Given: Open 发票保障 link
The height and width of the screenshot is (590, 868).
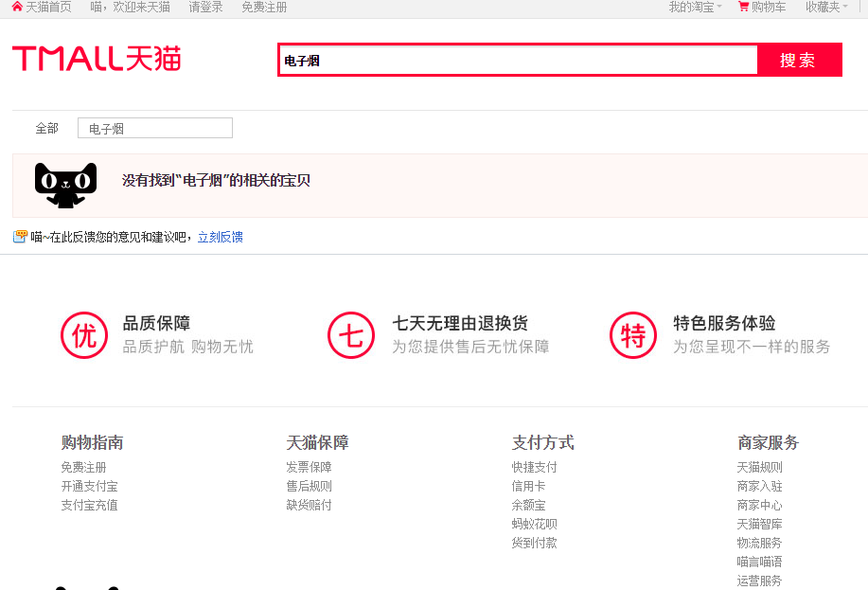Looking at the screenshot, I should pyautogui.click(x=309, y=467).
